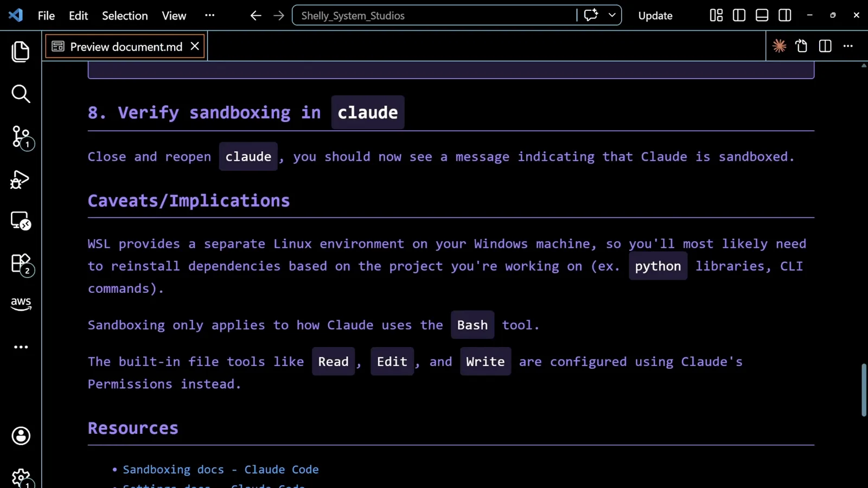Open the Search view in activity bar
Screen dimensions: 868x488
(x=21, y=94)
